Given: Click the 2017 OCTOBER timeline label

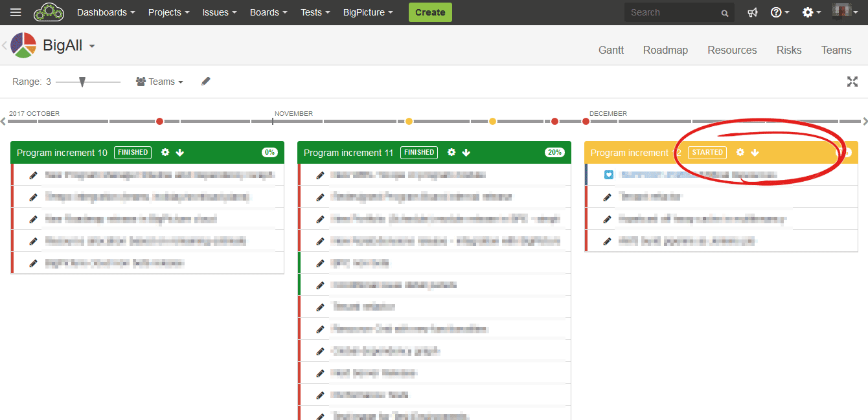Looking at the screenshot, I should point(34,114).
